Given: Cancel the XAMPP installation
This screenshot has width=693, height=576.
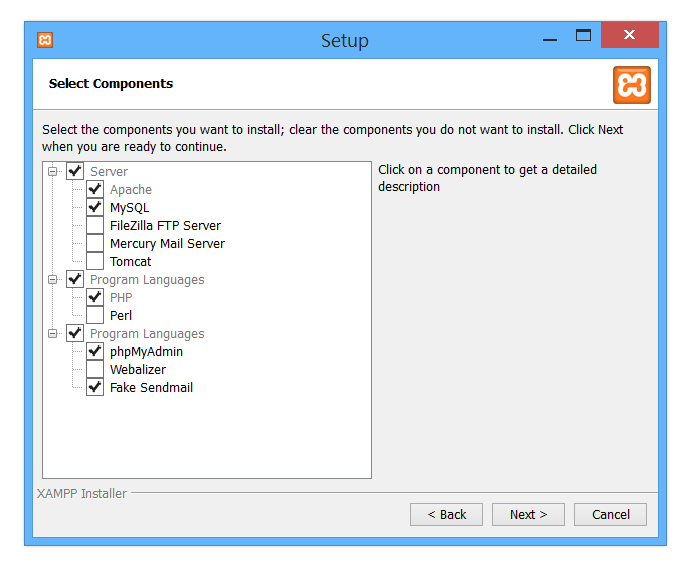Looking at the screenshot, I should 610,514.
